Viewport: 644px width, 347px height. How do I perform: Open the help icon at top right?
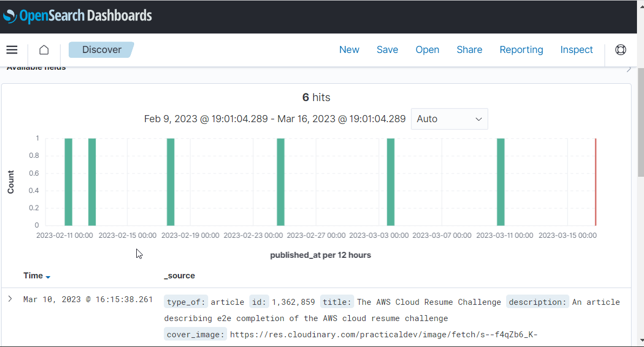[x=620, y=49]
